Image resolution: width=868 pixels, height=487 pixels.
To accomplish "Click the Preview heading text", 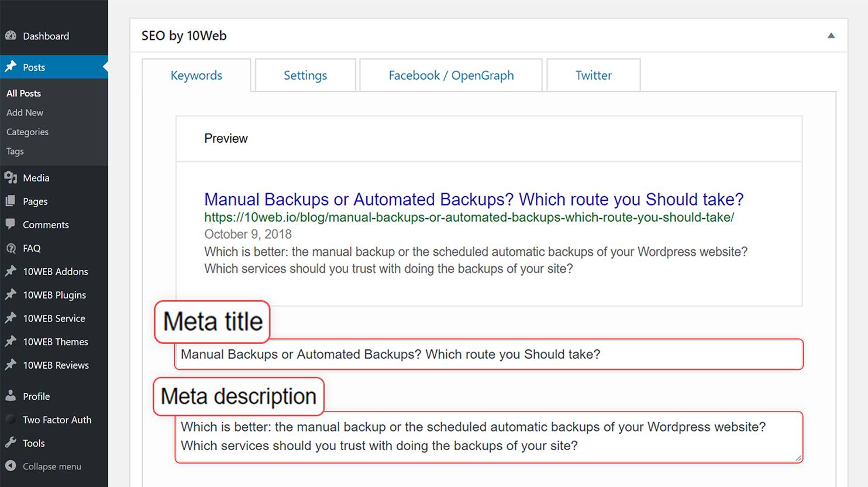I will point(226,138).
